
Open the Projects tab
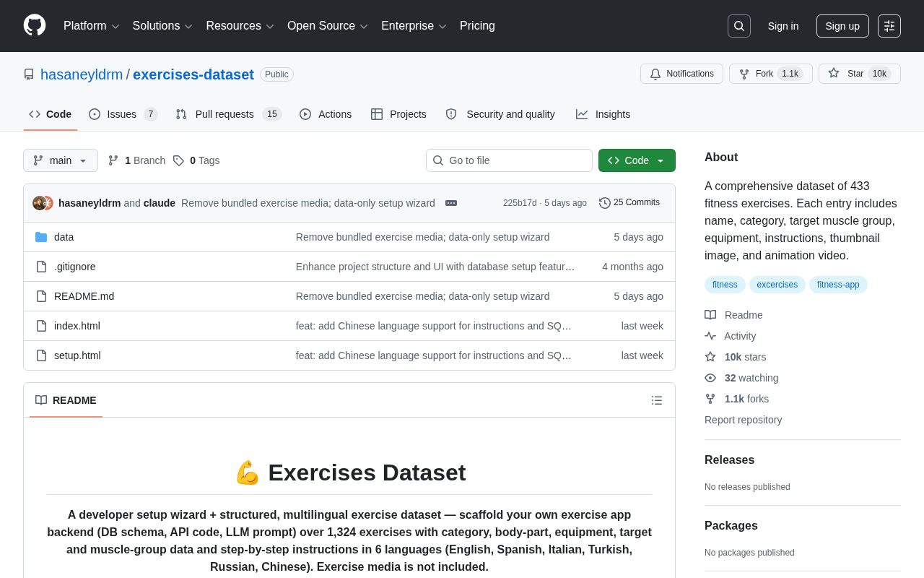pos(398,114)
